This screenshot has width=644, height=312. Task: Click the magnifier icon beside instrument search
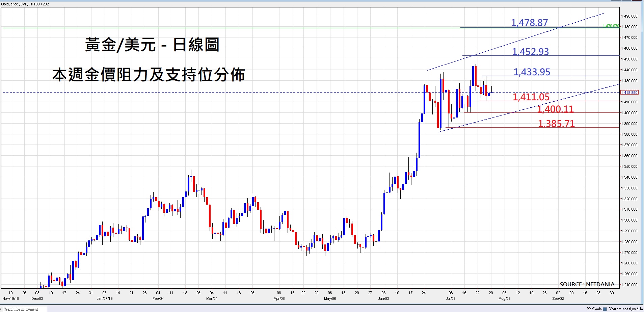1,309
